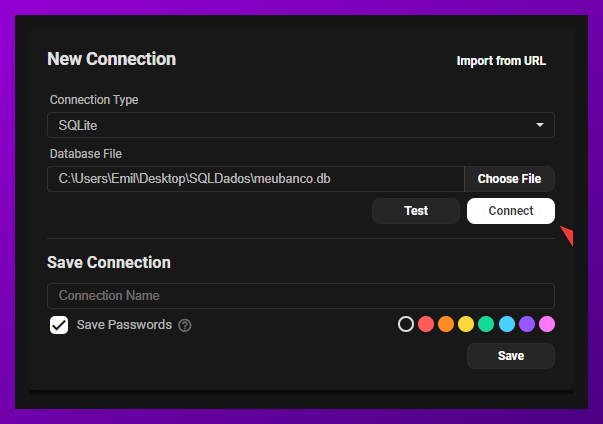This screenshot has height=424, width=603.
Task: Pick the pink color swatch
Action: [547, 324]
